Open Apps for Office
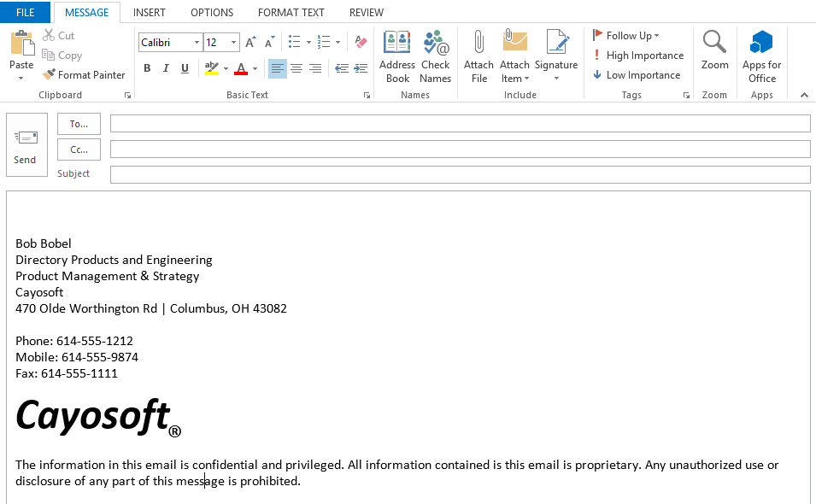Image resolution: width=816 pixels, height=504 pixels. coord(761,56)
